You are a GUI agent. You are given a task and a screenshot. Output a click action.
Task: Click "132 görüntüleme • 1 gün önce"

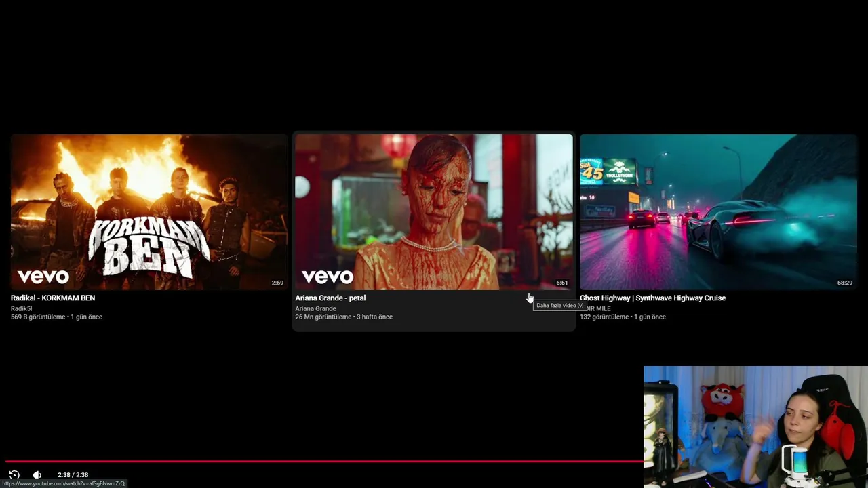coord(623,317)
